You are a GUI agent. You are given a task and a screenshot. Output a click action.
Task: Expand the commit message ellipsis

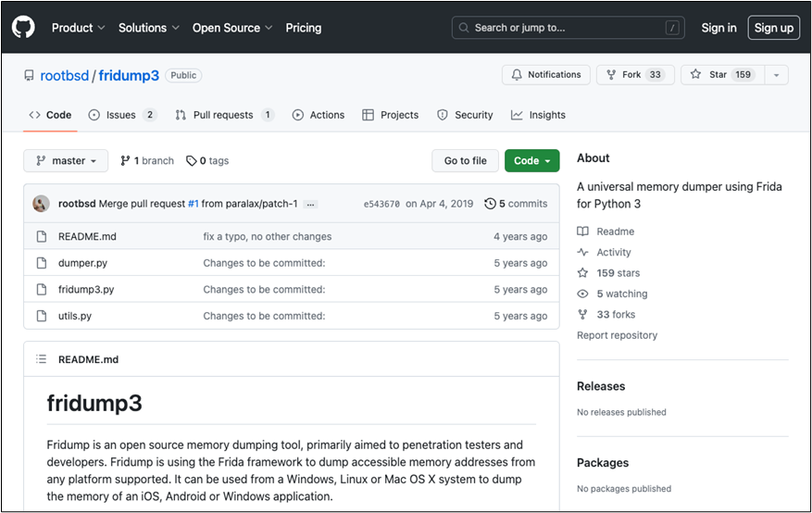click(310, 205)
